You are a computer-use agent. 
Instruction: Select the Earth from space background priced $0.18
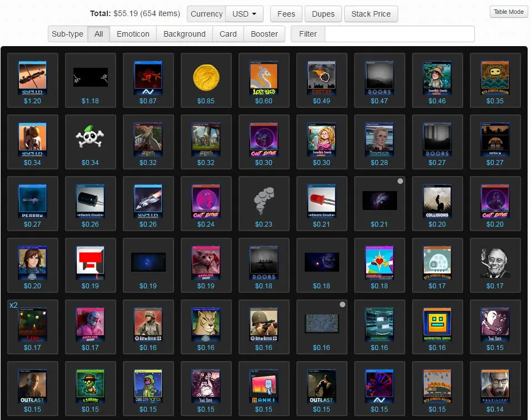pos(322,265)
